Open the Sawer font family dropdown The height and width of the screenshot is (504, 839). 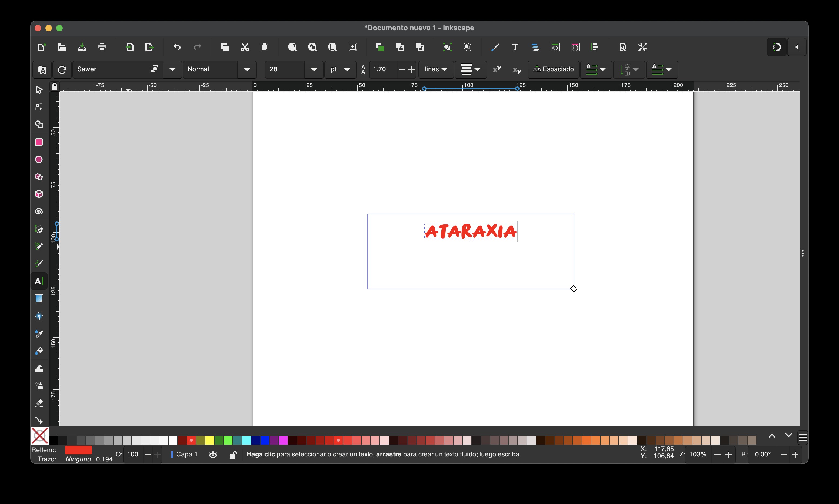click(172, 70)
